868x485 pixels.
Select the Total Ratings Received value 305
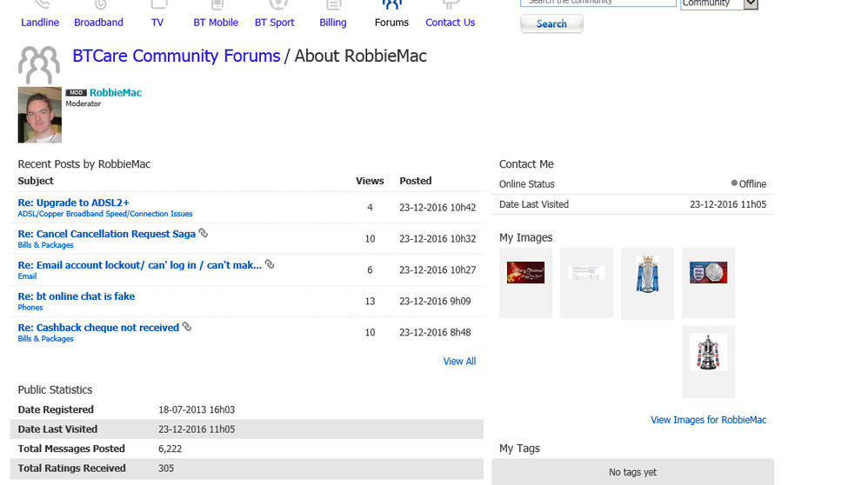(x=166, y=468)
